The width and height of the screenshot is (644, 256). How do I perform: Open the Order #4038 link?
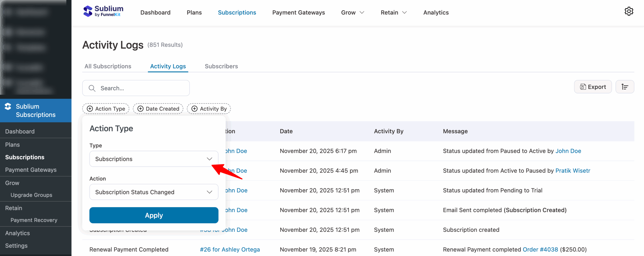point(540,249)
